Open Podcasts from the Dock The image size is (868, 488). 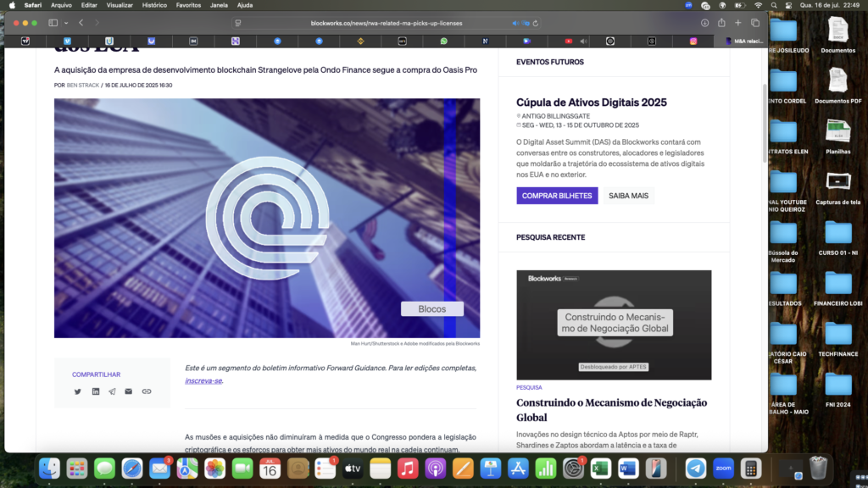click(x=436, y=469)
